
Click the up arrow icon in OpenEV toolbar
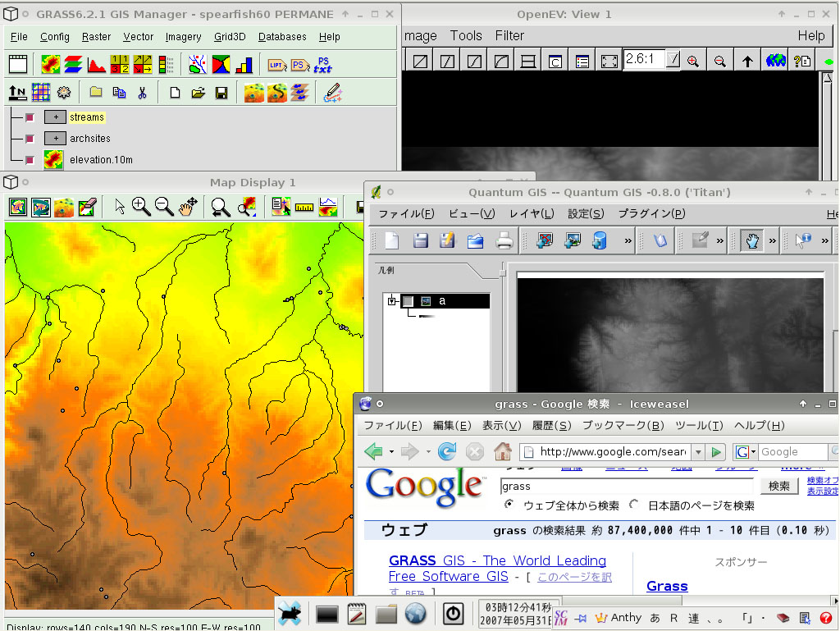coord(747,61)
